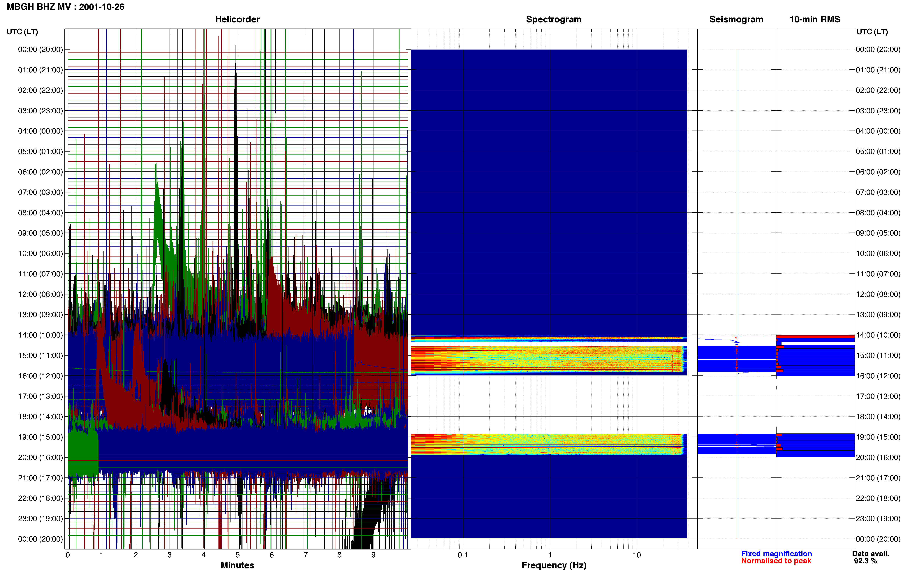Click left time label '16:00 (12:00)'
Screen dimensions: 924x578
pos(41,376)
